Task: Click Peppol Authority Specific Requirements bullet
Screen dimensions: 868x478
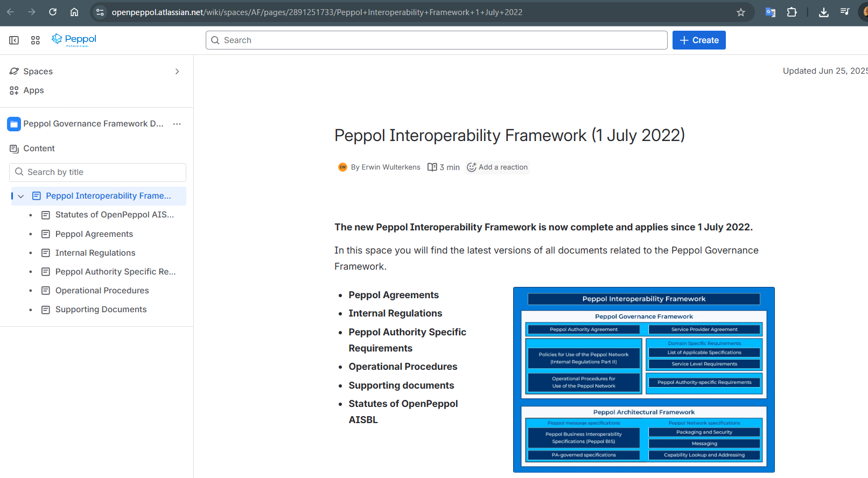Action: pos(408,340)
